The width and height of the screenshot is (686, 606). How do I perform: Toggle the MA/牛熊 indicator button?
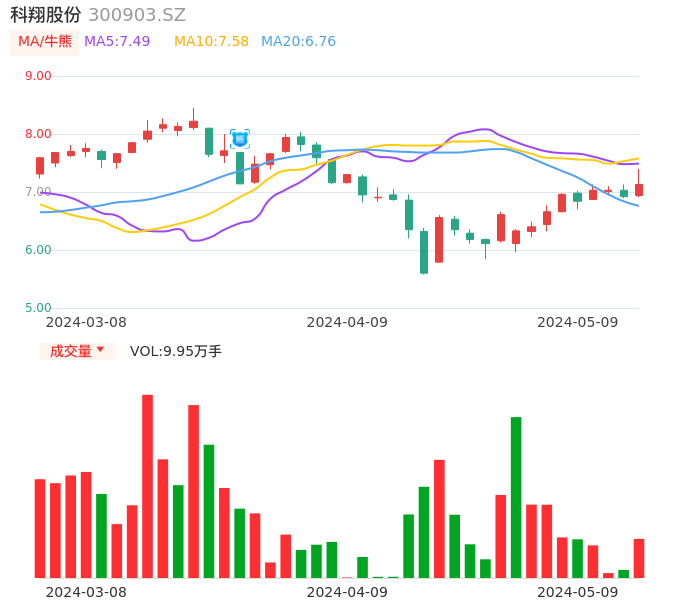45,42
